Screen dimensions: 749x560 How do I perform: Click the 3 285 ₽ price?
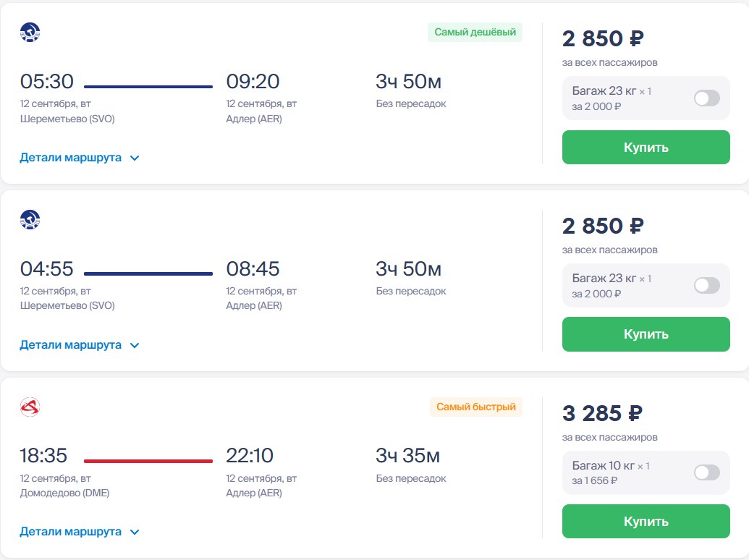tap(602, 414)
